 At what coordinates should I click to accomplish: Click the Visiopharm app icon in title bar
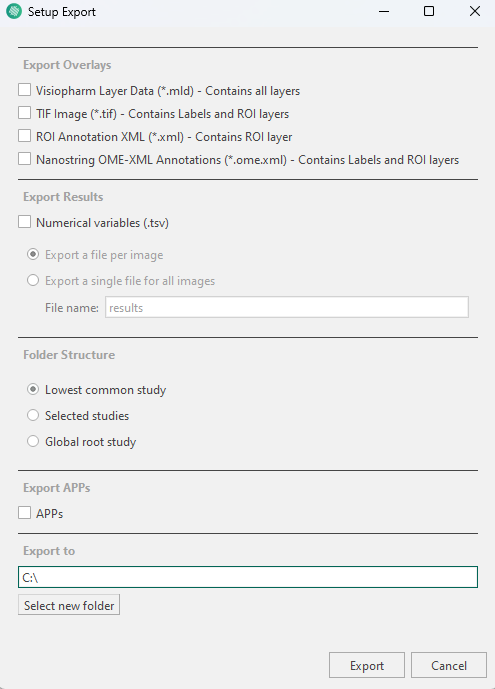point(14,11)
